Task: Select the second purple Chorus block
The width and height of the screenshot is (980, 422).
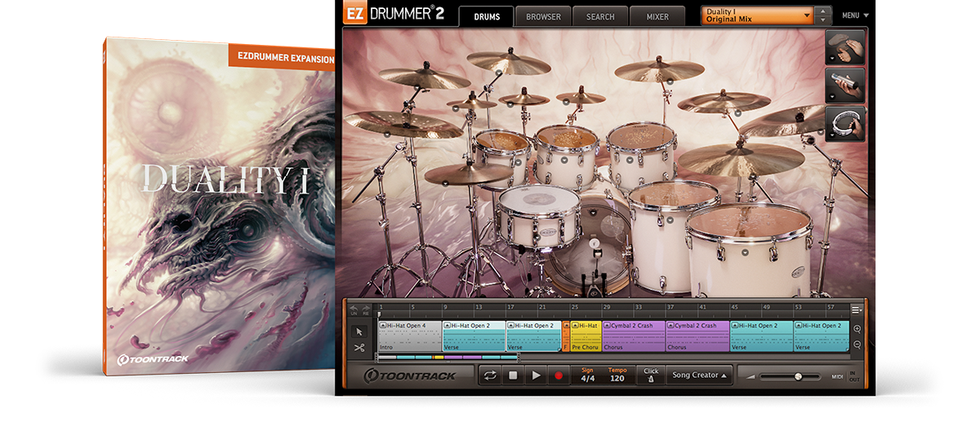Action: (x=697, y=336)
